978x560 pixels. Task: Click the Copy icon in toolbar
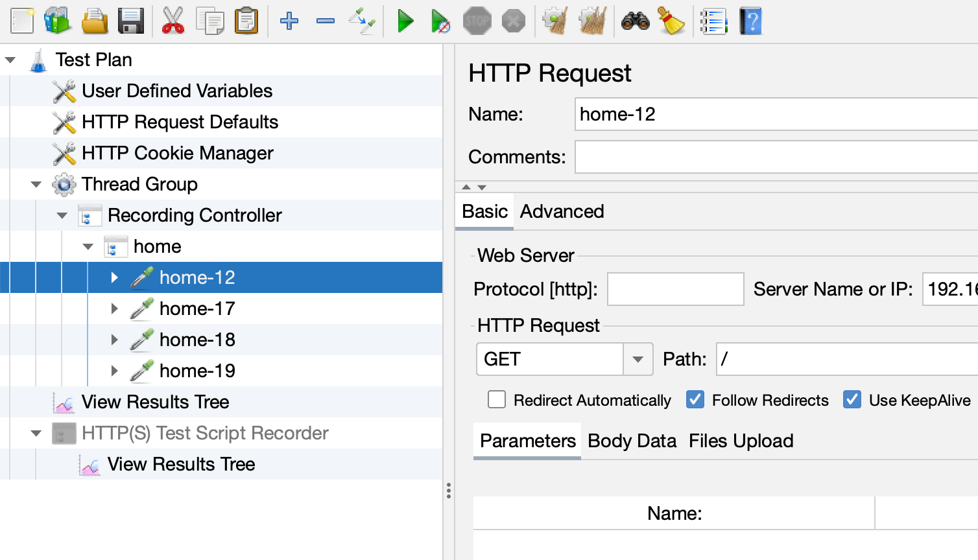[x=210, y=21]
